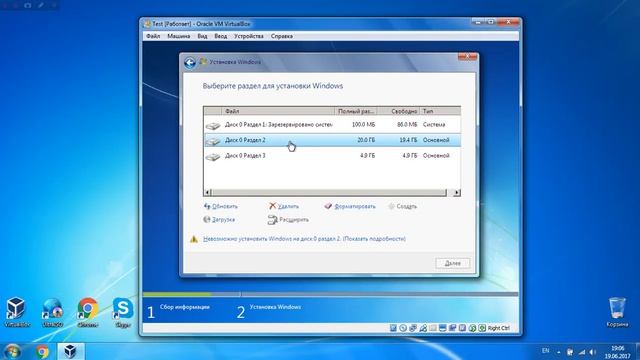Viewport: 640px width, 360px height.
Task: Open the Файл menu
Action: [x=153, y=36]
